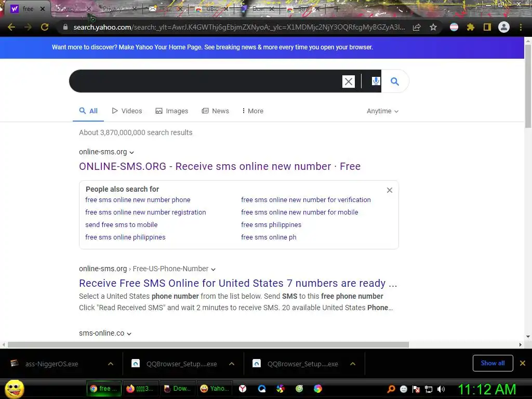Share this page using the share icon
The height and width of the screenshot is (399, 532).
coord(417,27)
